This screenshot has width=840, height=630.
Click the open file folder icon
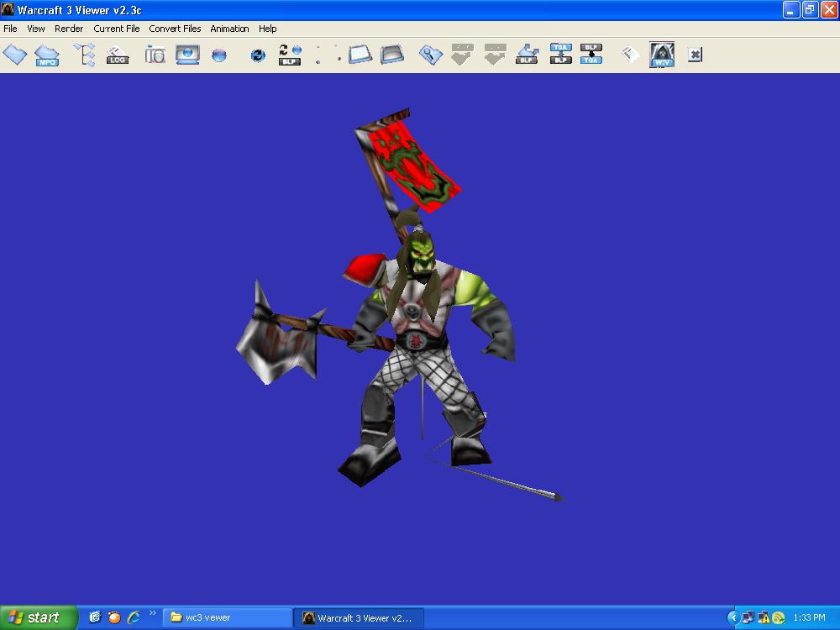pos(15,55)
